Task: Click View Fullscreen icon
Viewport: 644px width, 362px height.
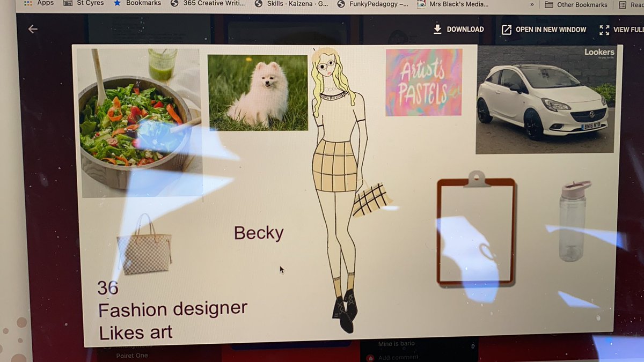Action: pos(604,30)
